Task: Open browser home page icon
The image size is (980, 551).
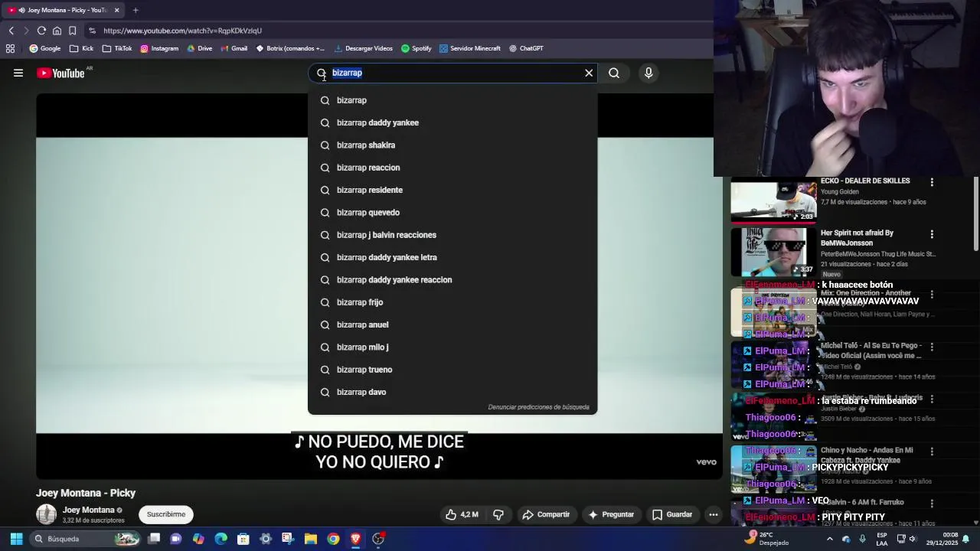Action: 57,31
